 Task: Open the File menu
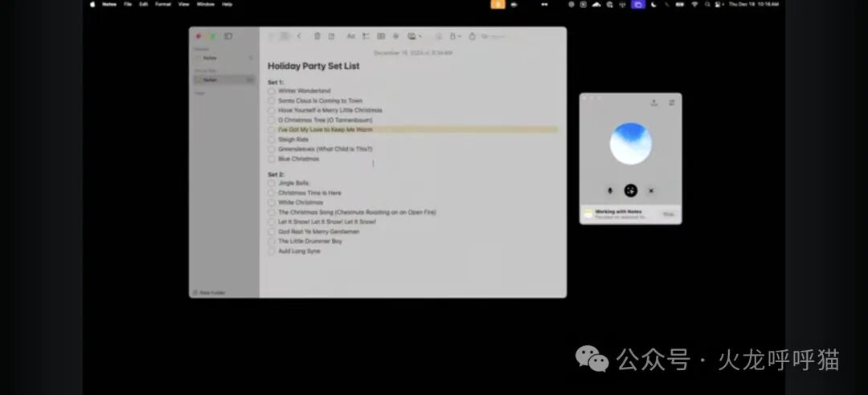[128, 5]
